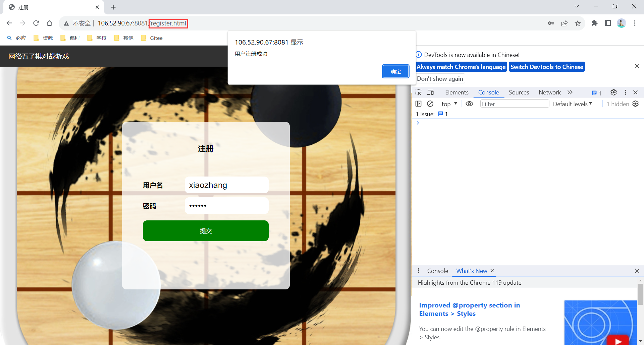Click the address bar URL

[142, 23]
